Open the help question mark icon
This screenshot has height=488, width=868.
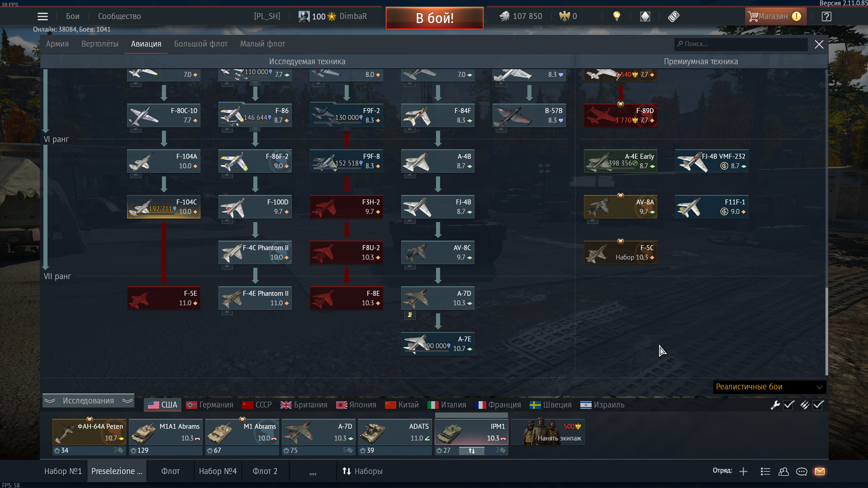pos(826,16)
